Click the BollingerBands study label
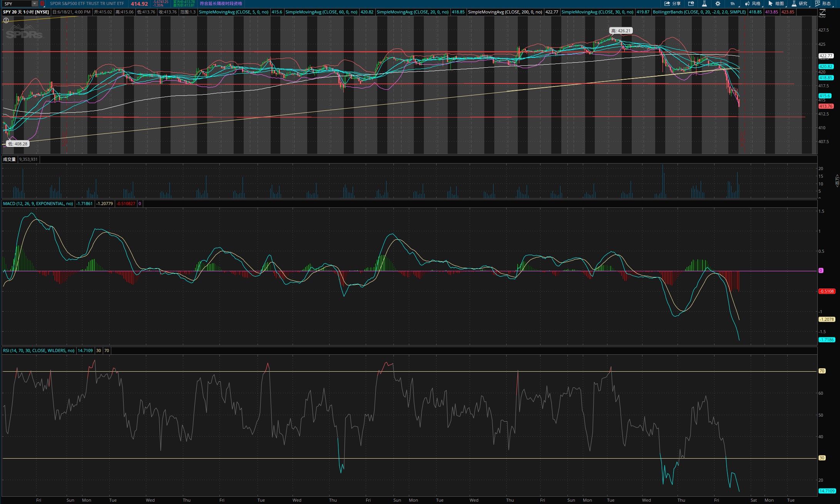This screenshot has height=504, width=840. coord(699,12)
